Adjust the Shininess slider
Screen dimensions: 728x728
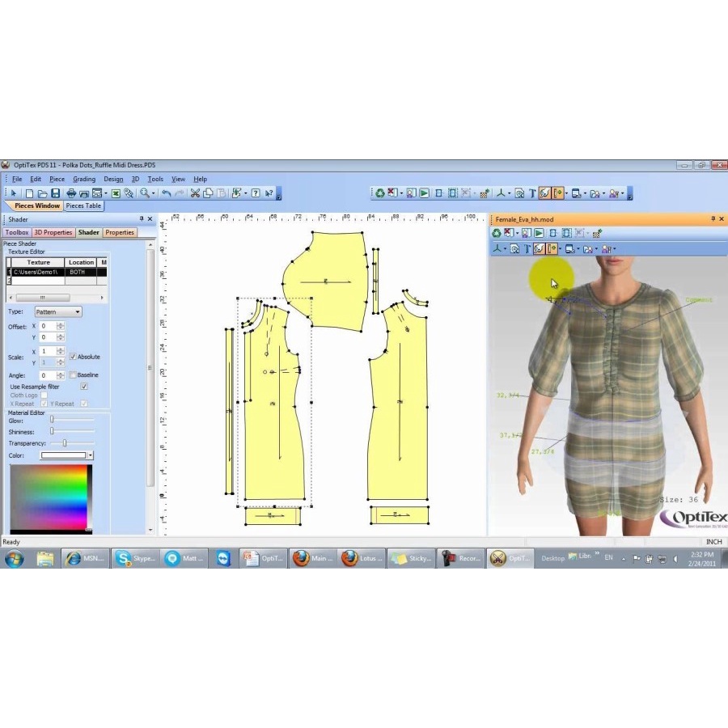pyautogui.click(x=52, y=431)
